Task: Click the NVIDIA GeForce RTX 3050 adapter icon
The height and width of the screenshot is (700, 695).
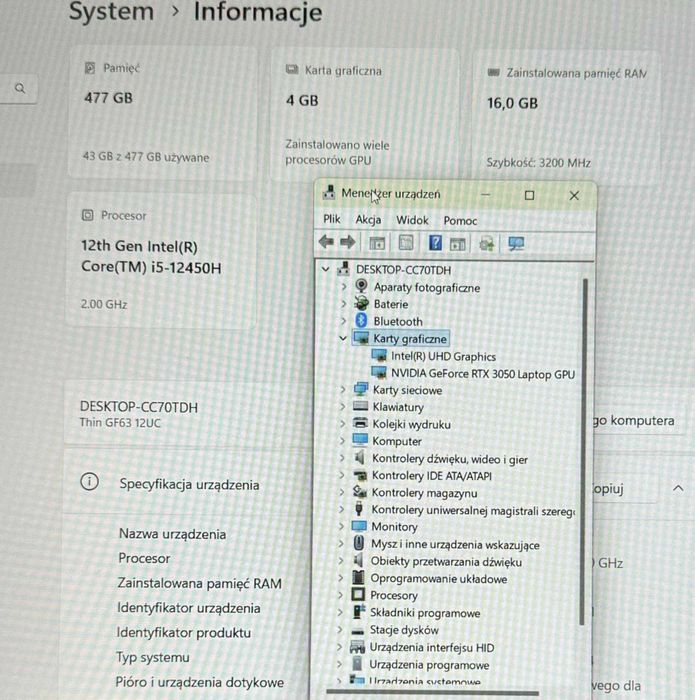Action: tap(379, 372)
